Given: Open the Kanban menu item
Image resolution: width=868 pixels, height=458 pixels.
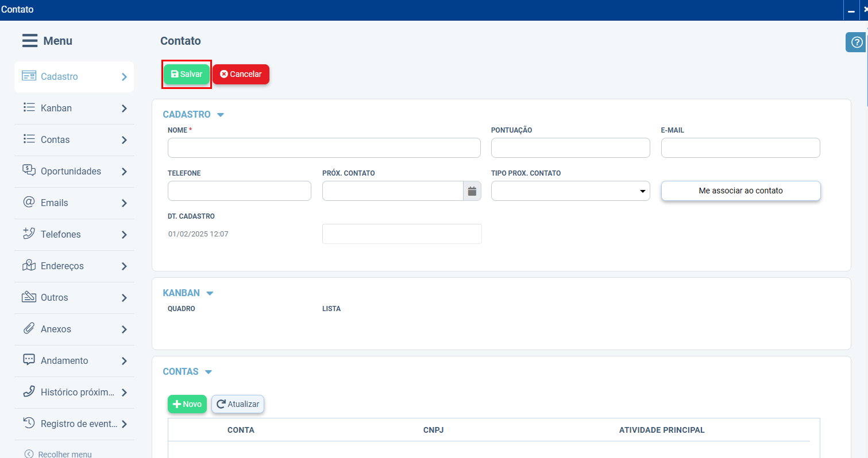Looking at the screenshot, I should [x=74, y=108].
